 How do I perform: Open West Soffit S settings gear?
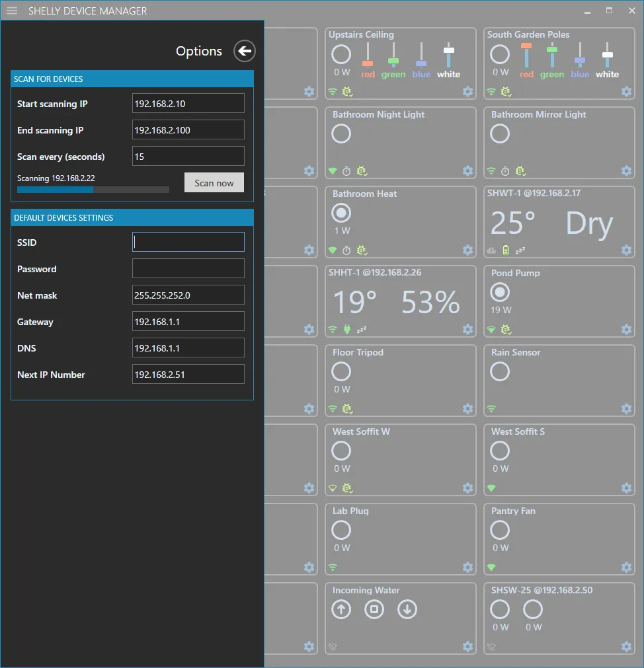point(626,488)
